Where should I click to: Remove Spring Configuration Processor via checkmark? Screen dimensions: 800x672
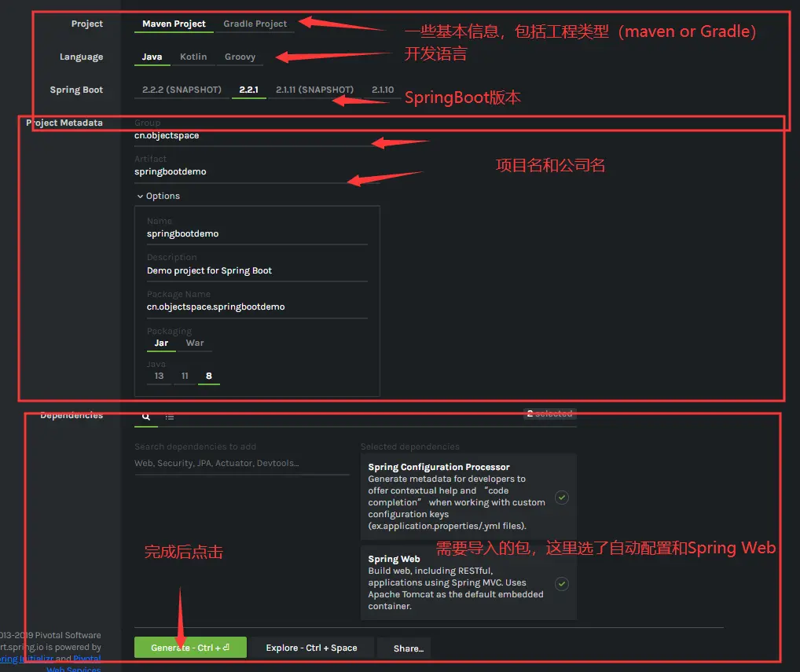pyautogui.click(x=562, y=497)
